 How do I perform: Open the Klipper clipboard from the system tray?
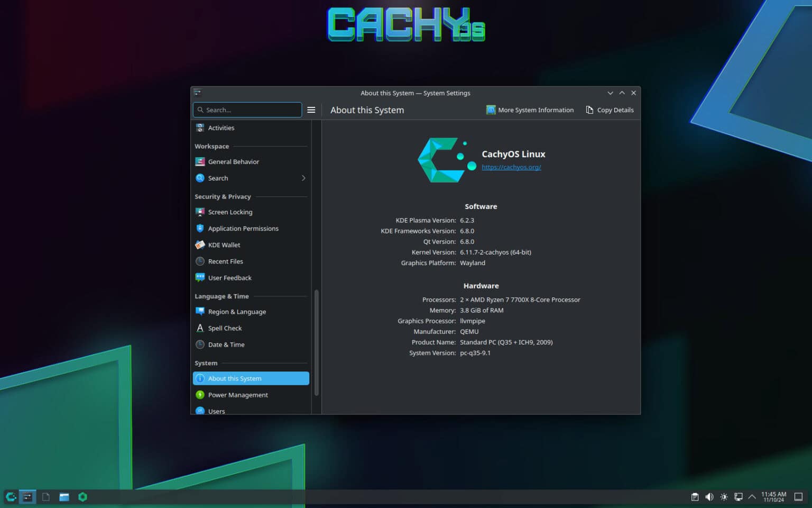pos(694,496)
